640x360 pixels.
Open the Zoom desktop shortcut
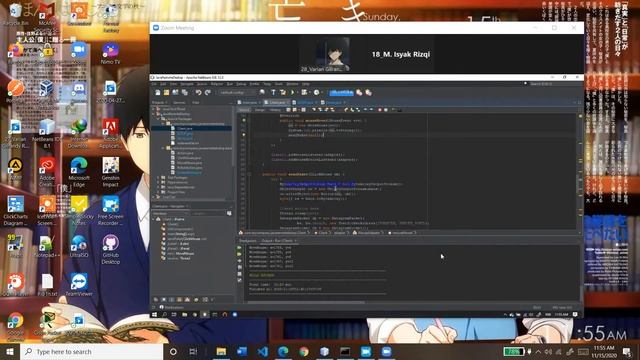[x=79, y=53]
